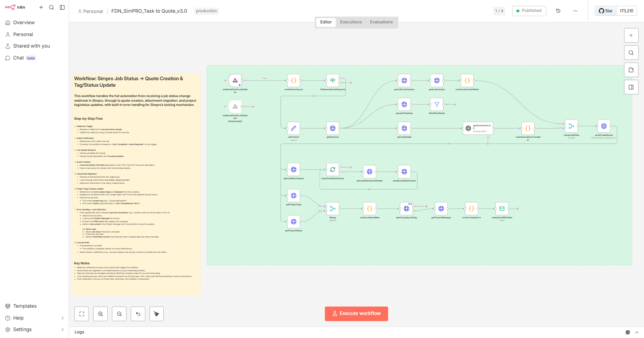Open the getCostCenters HTTP node

click(x=437, y=81)
